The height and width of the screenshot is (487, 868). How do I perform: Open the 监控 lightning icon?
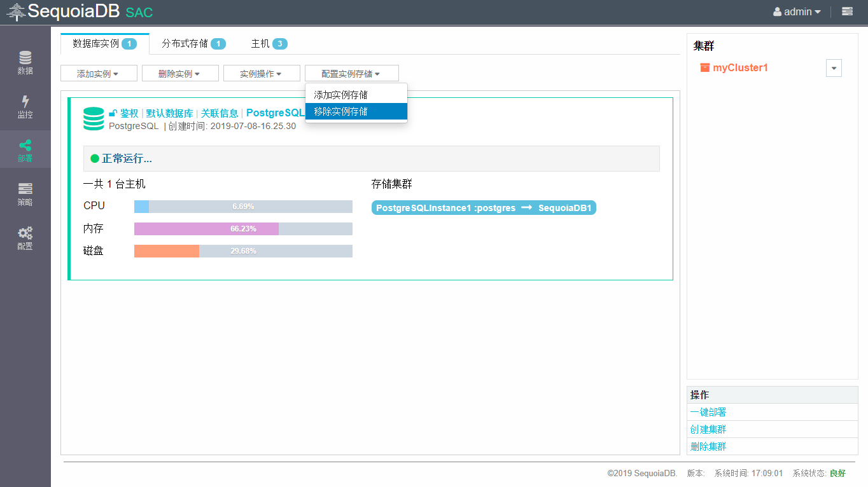click(x=25, y=107)
